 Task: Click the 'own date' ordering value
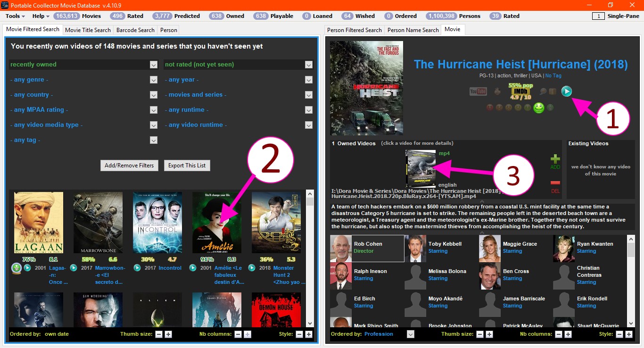(57, 334)
